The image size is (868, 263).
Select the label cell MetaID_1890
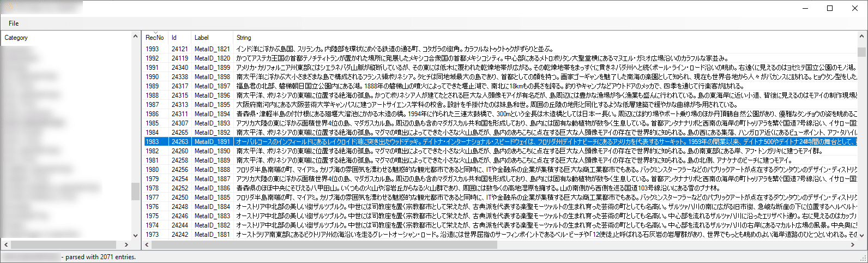pos(212,151)
